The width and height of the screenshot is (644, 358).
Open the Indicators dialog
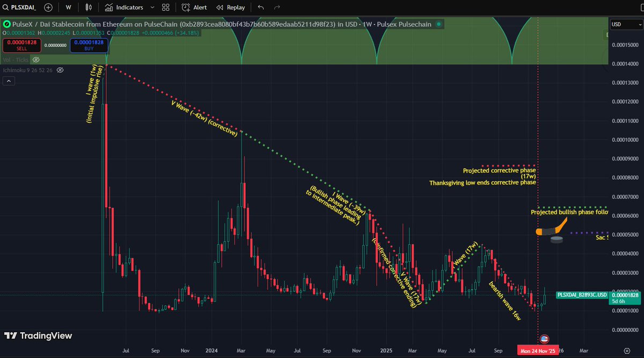pyautogui.click(x=124, y=8)
